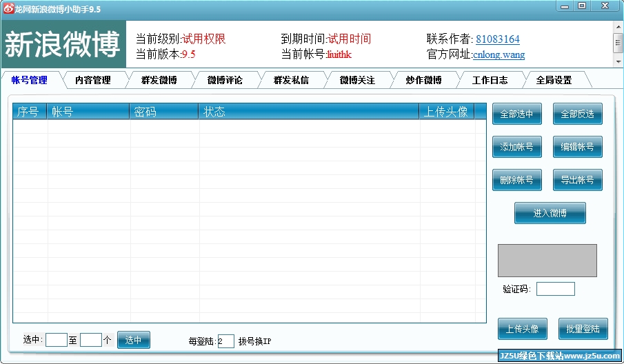Click the header scrollbar thumb
The width and height of the screenshot is (624, 364).
(618, 42)
